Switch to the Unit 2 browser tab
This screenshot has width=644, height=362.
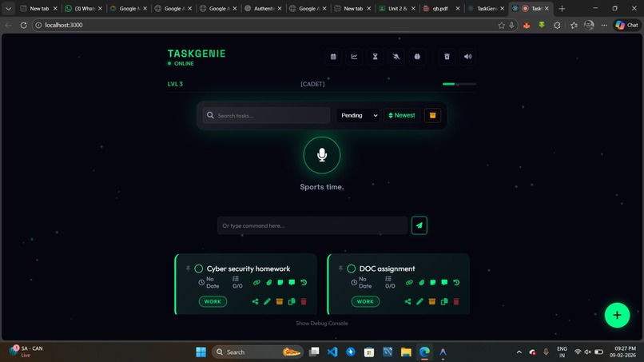pos(396,8)
